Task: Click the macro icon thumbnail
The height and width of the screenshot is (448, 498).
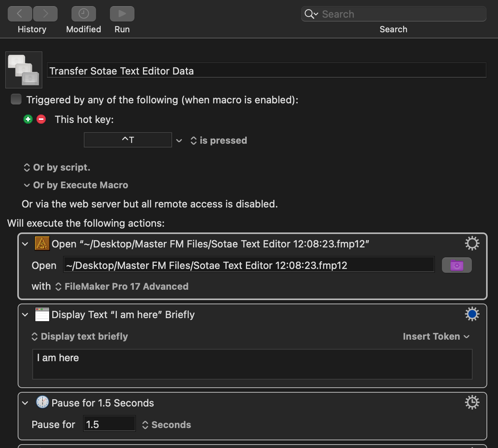Action: [x=24, y=70]
